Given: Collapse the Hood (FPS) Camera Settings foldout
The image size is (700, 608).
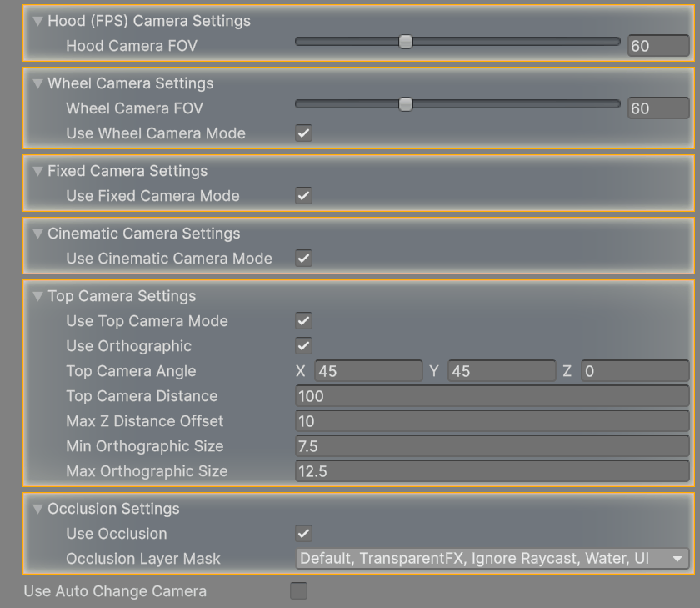Looking at the screenshot, I should point(38,21).
